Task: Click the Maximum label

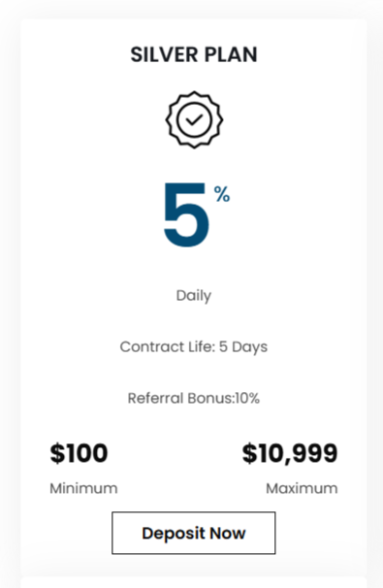Action: [302, 488]
